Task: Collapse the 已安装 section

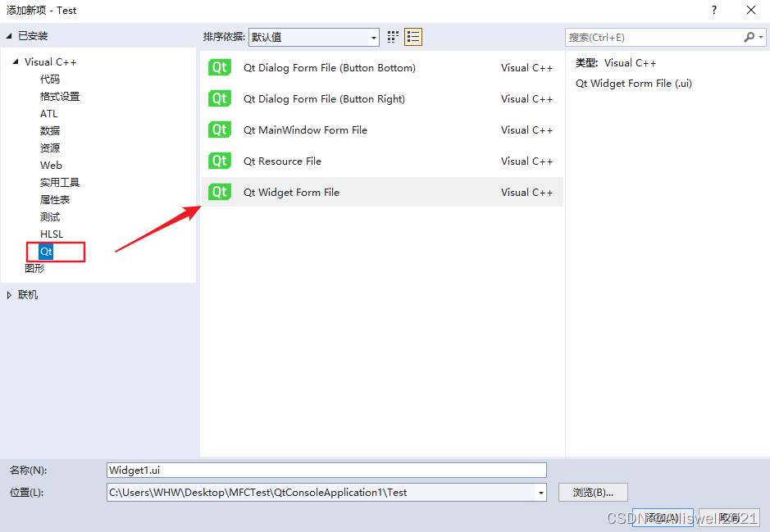Action: coord(9,36)
